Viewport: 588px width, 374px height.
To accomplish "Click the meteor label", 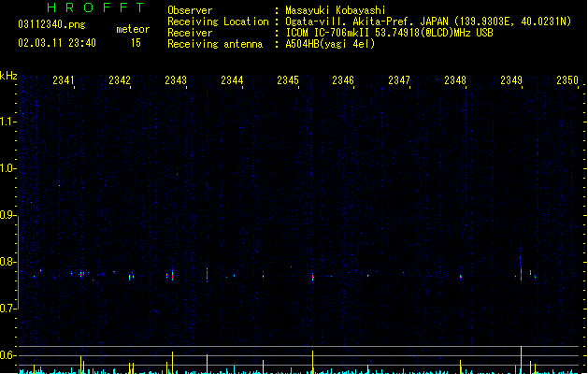I will tap(133, 29).
